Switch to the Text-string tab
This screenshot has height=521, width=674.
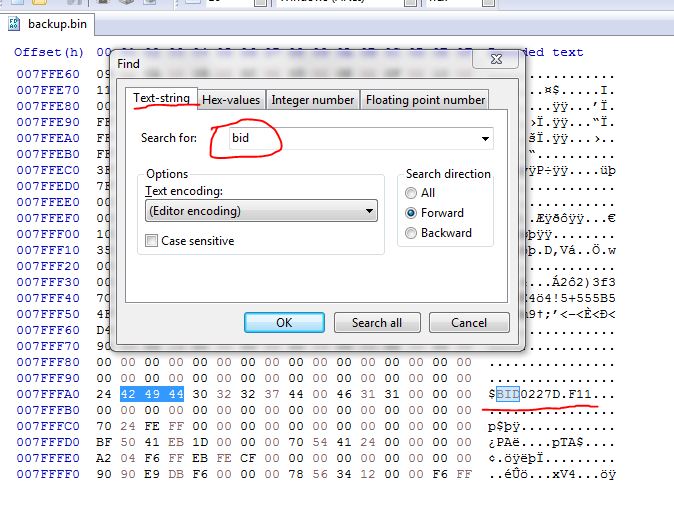point(162,98)
